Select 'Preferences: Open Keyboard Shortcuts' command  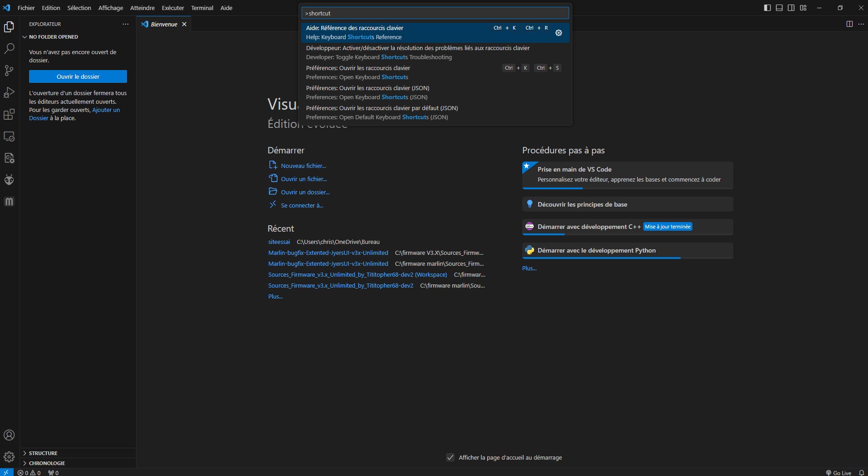click(x=435, y=72)
